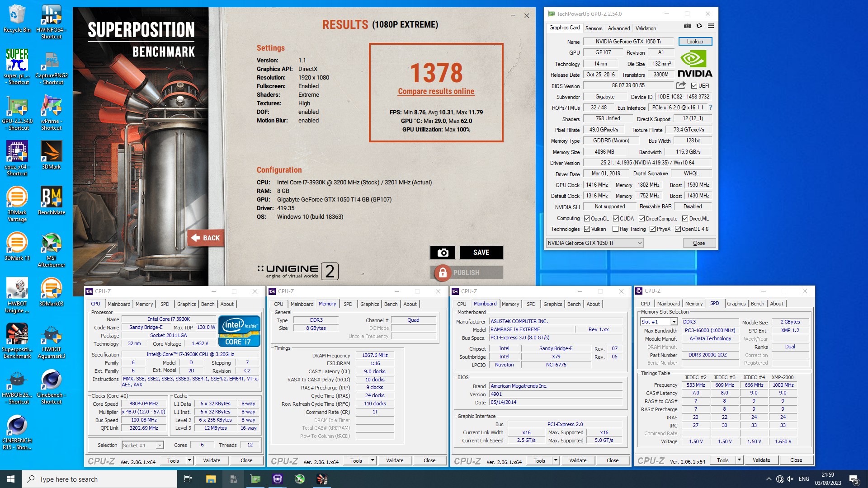Viewport: 868px width, 488px height.
Task: Click Validate in first CPU-Z window
Action: coord(212,460)
